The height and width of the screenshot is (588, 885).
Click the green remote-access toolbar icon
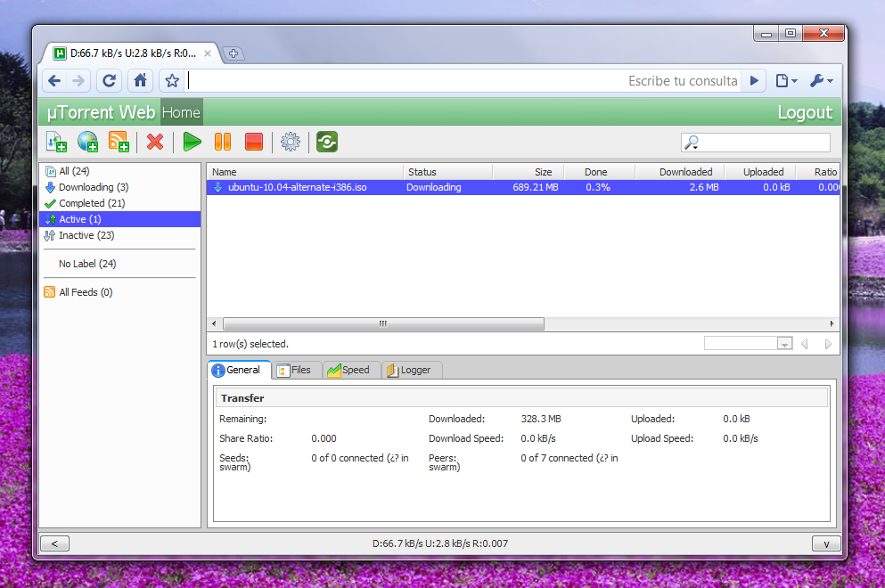click(x=327, y=142)
